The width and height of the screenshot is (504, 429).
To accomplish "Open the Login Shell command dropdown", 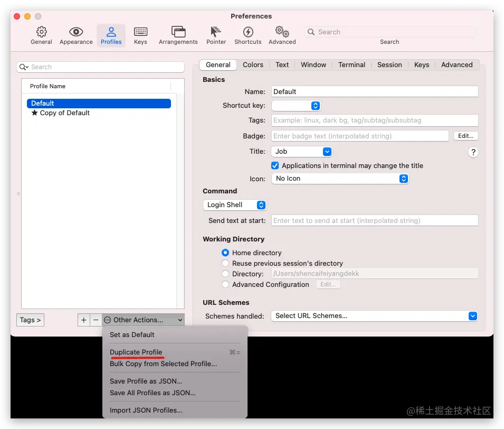I will click(x=235, y=205).
